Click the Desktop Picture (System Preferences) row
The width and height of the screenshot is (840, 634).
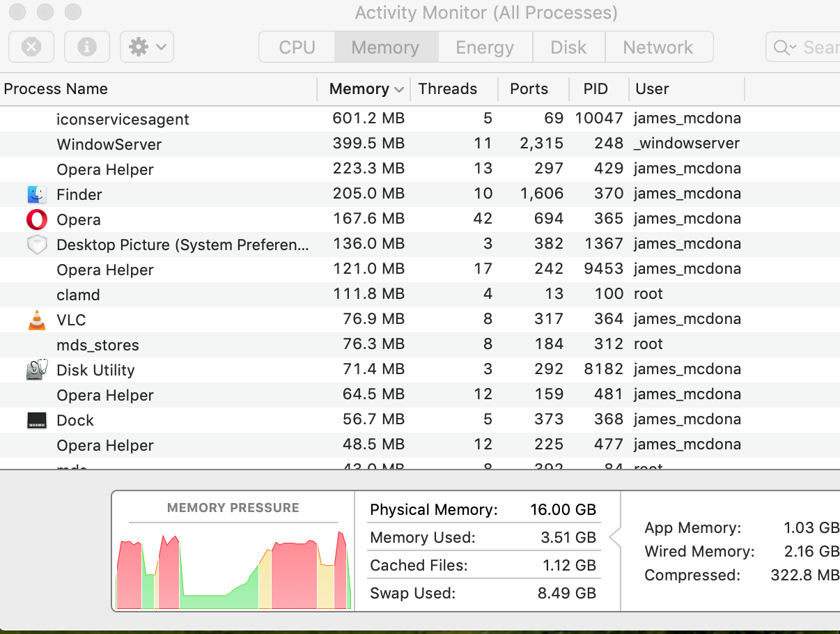[420, 245]
